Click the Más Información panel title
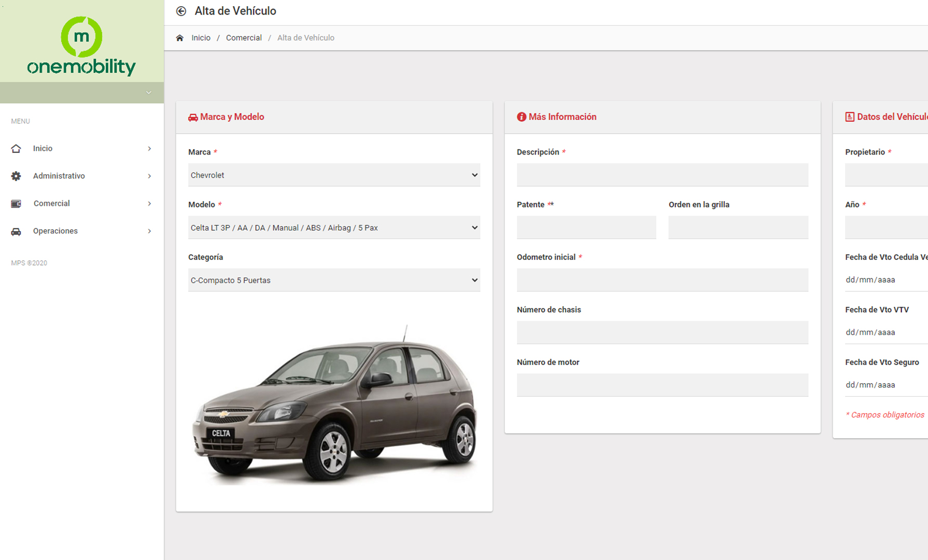 tap(563, 117)
